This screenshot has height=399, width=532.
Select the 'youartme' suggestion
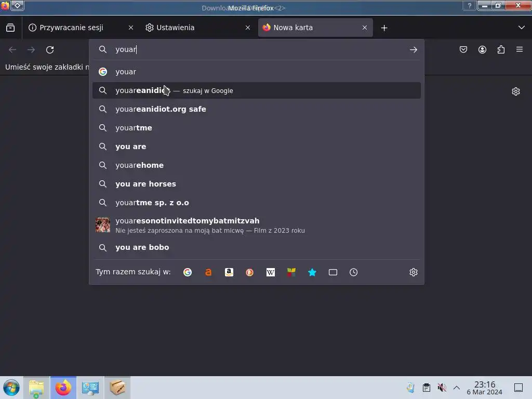(257, 128)
